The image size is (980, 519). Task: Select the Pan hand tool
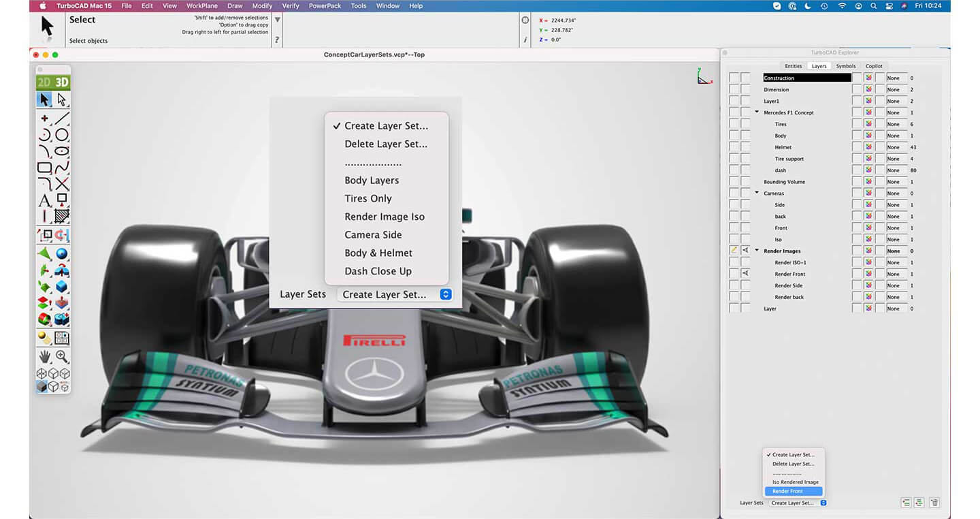pyautogui.click(x=44, y=356)
